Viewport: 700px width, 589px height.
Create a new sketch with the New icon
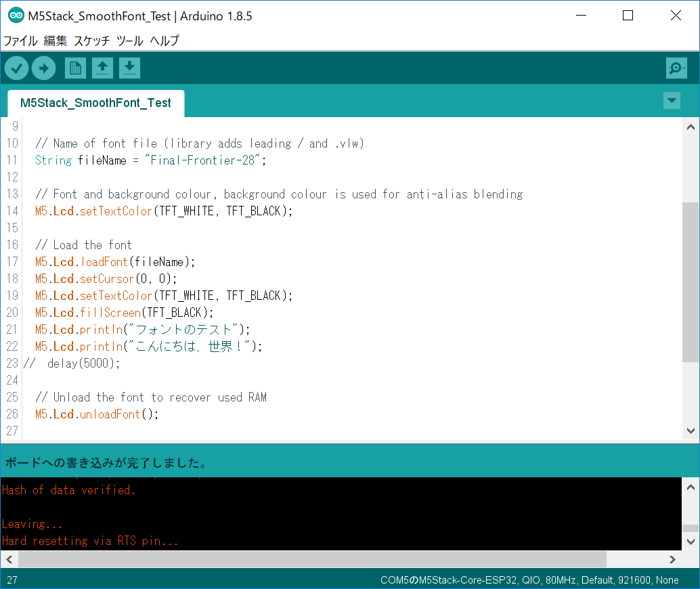[75, 68]
